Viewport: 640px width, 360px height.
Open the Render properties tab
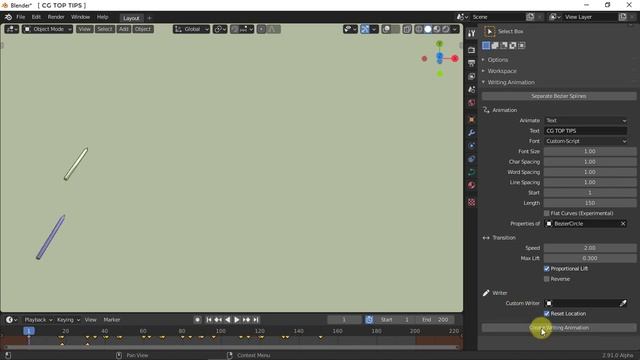point(471,50)
